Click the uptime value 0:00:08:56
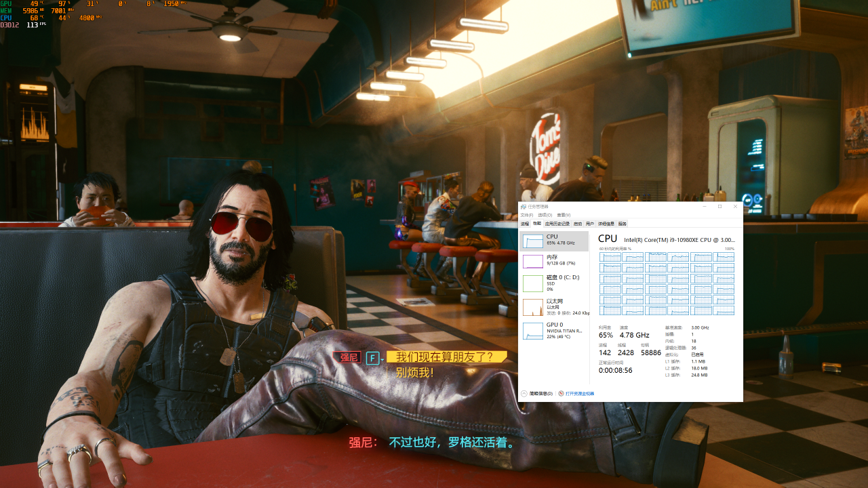Image resolution: width=868 pixels, height=488 pixels. [616, 370]
